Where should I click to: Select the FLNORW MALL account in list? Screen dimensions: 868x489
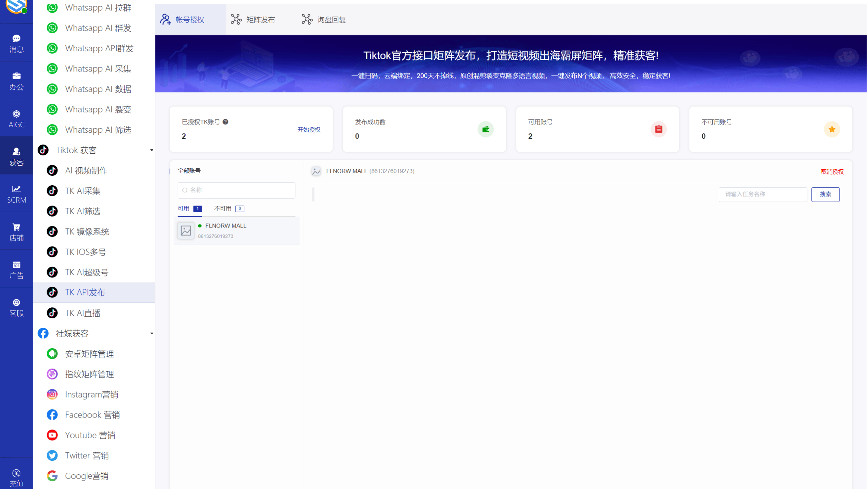click(x=236, y=230)
